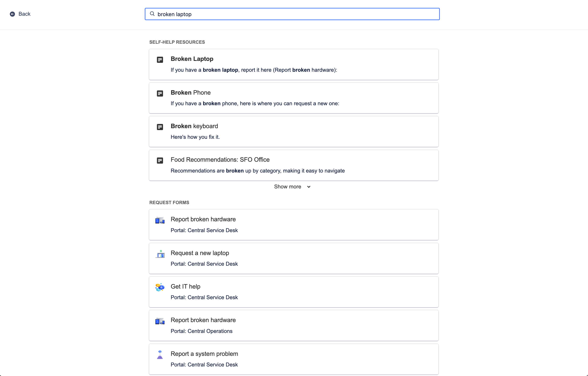Screen dimensions: 588x376
Task: Open Report broken hardware in Central Operations
Action: pyautogui.click(x=203, y=320)
